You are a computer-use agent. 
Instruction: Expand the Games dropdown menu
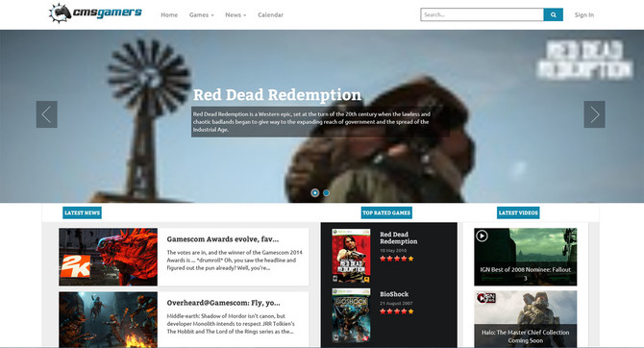click(201, 14)
